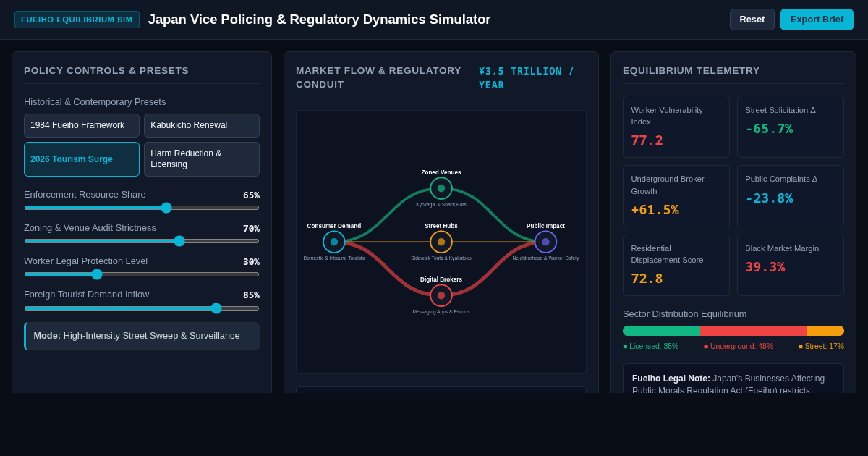This screenshot has height=456, width=868.
Task: Click the Worker Vulnerability Index card
Action: 676,127
